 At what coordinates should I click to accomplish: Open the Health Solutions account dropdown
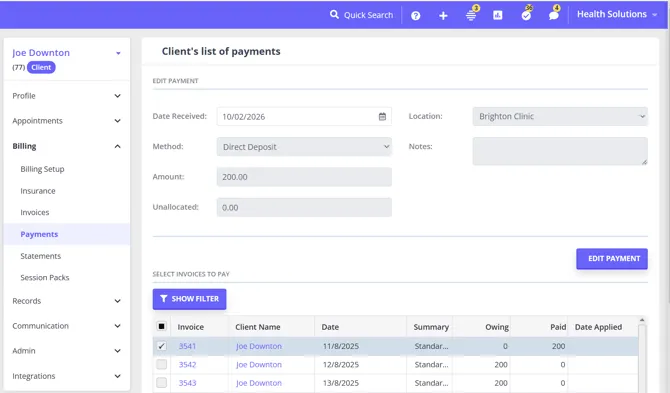[x=617, y=14]
